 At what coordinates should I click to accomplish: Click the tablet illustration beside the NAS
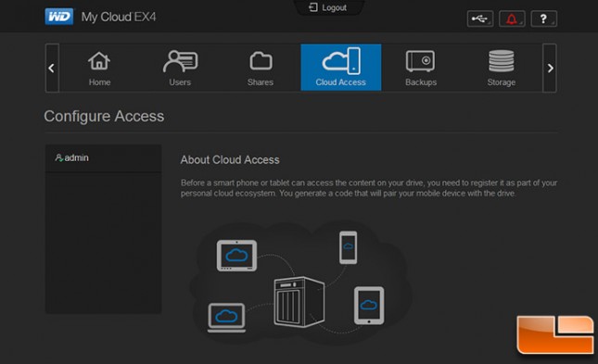click(369, 306)
